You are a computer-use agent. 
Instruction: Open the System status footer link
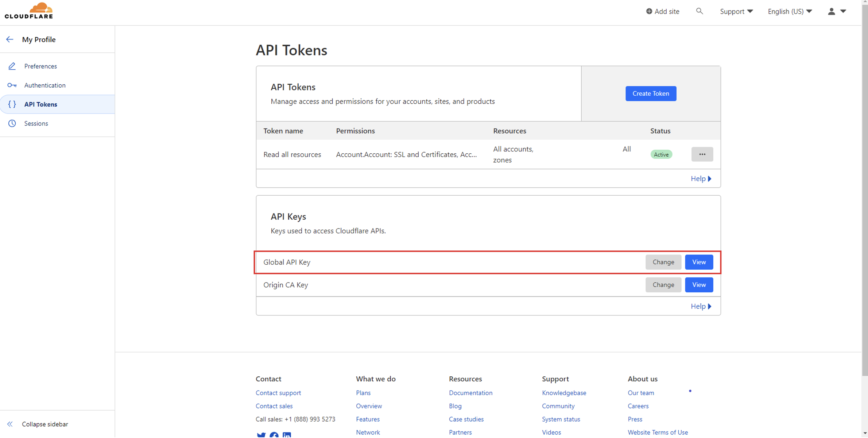561,419
